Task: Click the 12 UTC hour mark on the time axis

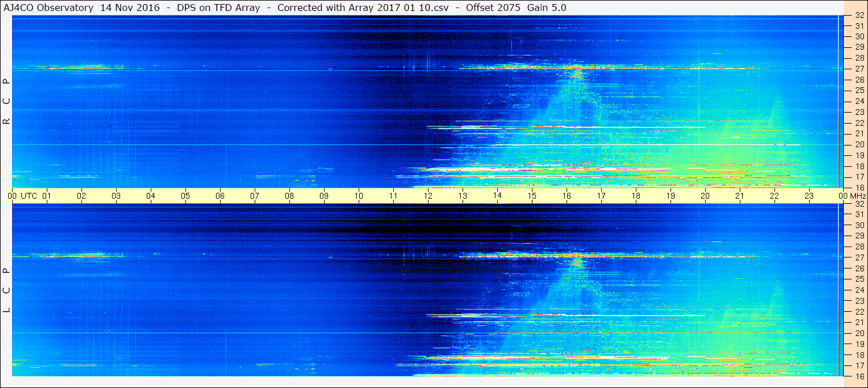Action: tap(428, 196)
